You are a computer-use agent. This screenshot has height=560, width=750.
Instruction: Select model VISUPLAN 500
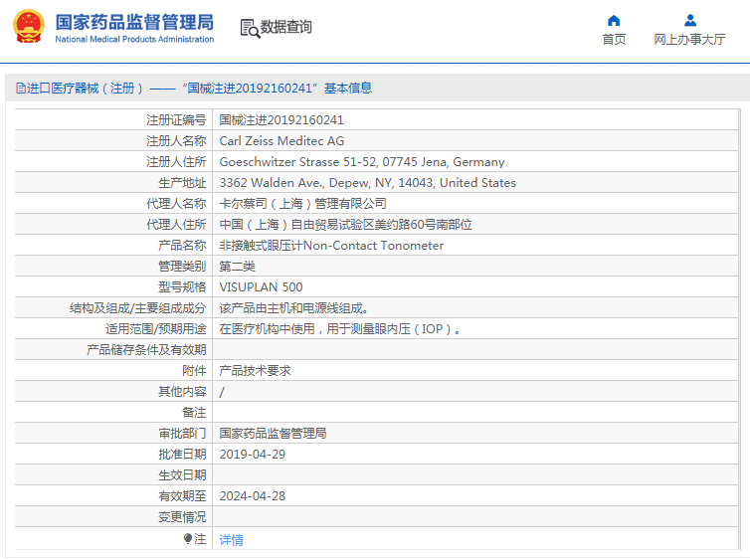[x=261, y=287]
